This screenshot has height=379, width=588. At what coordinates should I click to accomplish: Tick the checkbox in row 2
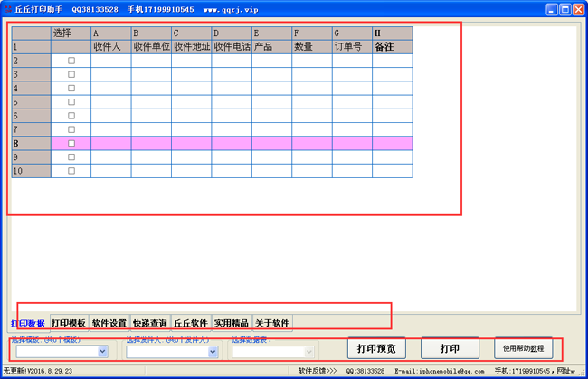click(71, 61)
